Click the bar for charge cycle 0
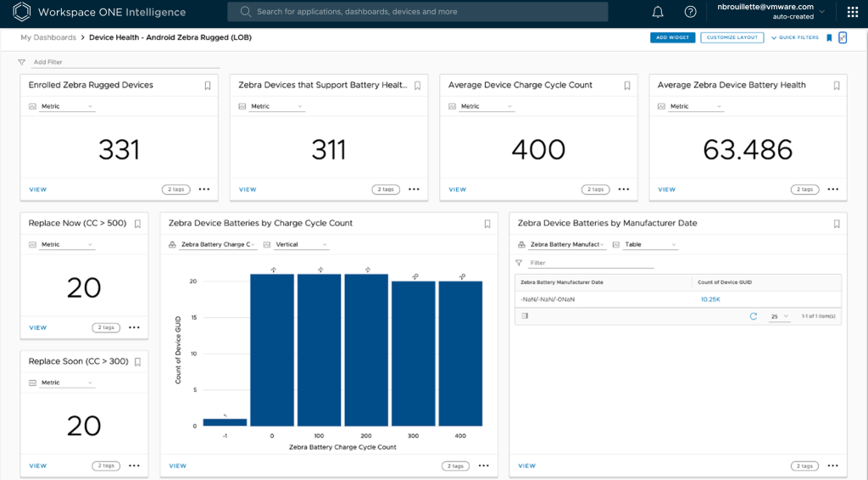The width and height of the screenshot is (868, 480). [272, 350]
